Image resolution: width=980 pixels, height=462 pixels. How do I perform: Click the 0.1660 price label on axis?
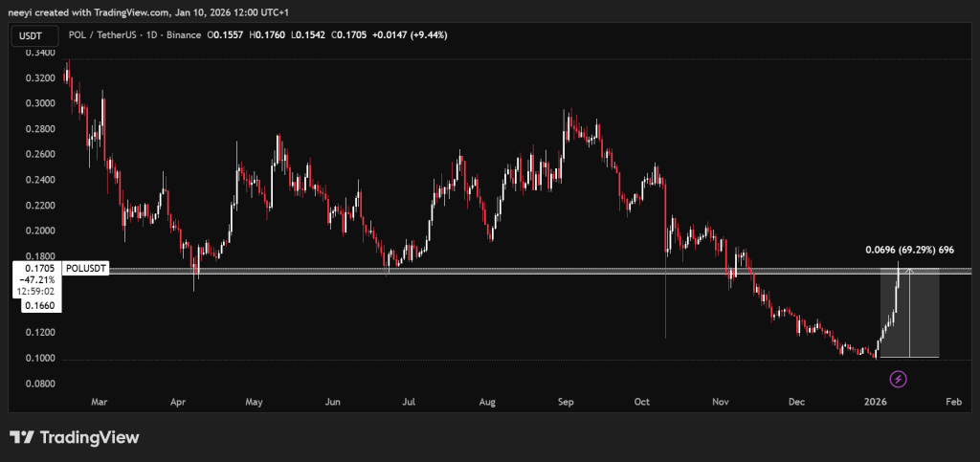pyautogui.click(x=36, y=305)
